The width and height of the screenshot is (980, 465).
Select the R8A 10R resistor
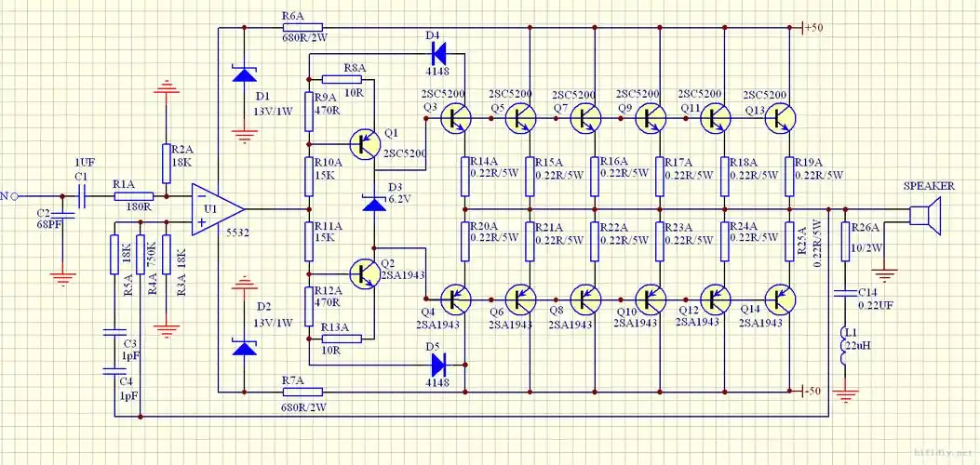point(342,80)
